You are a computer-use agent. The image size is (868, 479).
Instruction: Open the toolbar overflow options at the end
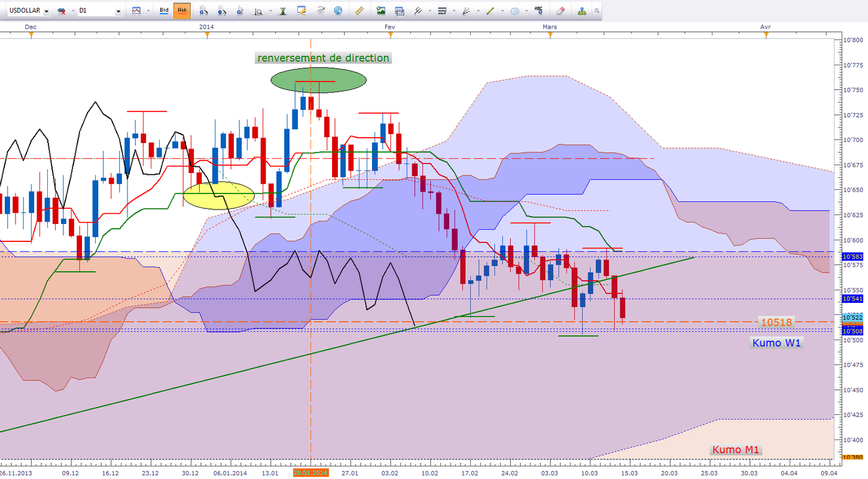pyautogui.click(x=598, y=11)
